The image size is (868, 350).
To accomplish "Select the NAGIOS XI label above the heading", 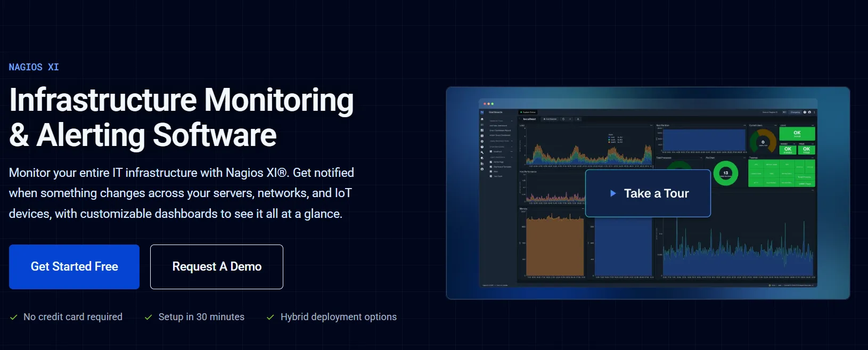I will 34,67.
